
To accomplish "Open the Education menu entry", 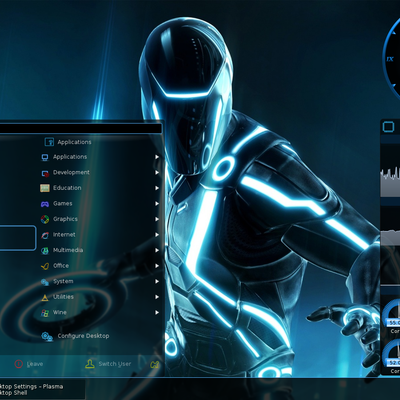I will point(100,188).
